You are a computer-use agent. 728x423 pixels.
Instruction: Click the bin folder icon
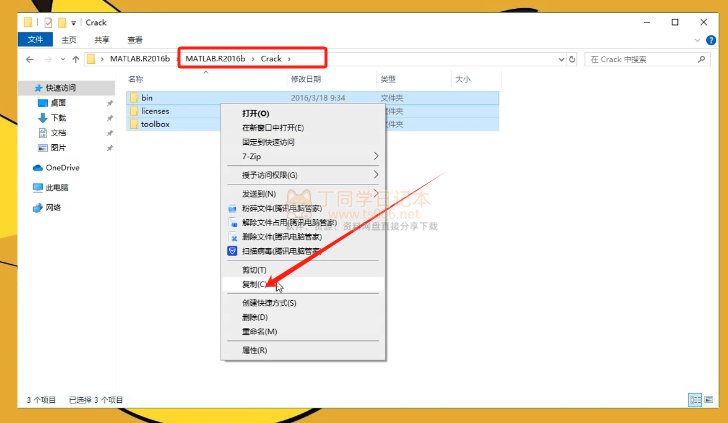click(x=134, y=98)
